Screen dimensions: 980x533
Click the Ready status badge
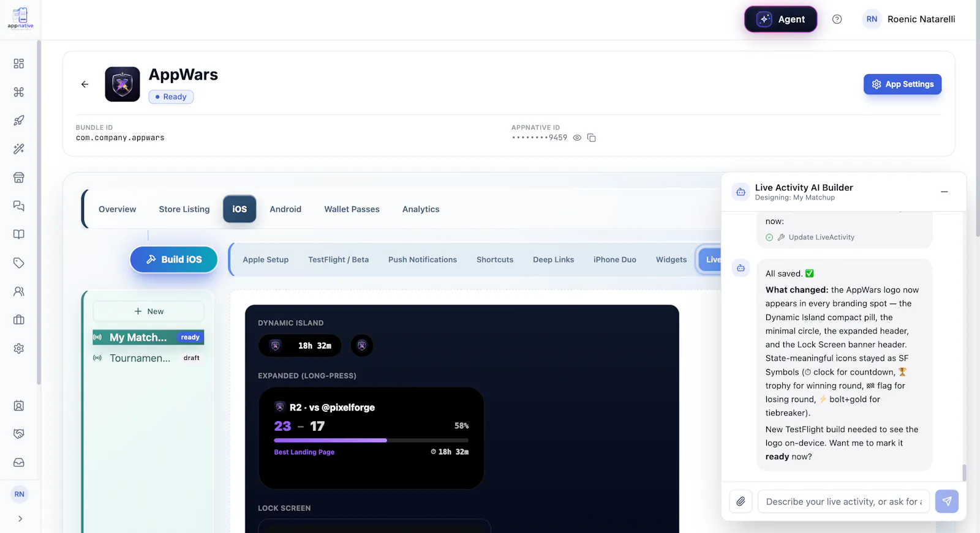(x=171, y=97)
